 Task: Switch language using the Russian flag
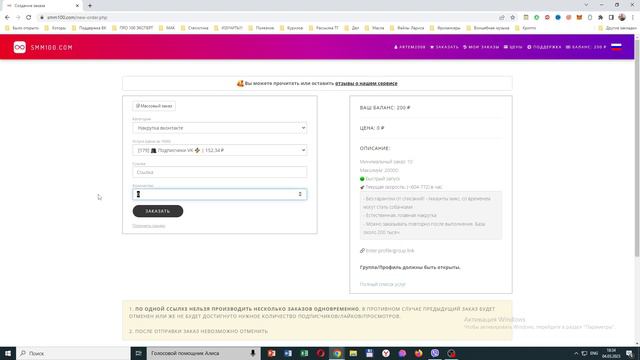(616, 47)
